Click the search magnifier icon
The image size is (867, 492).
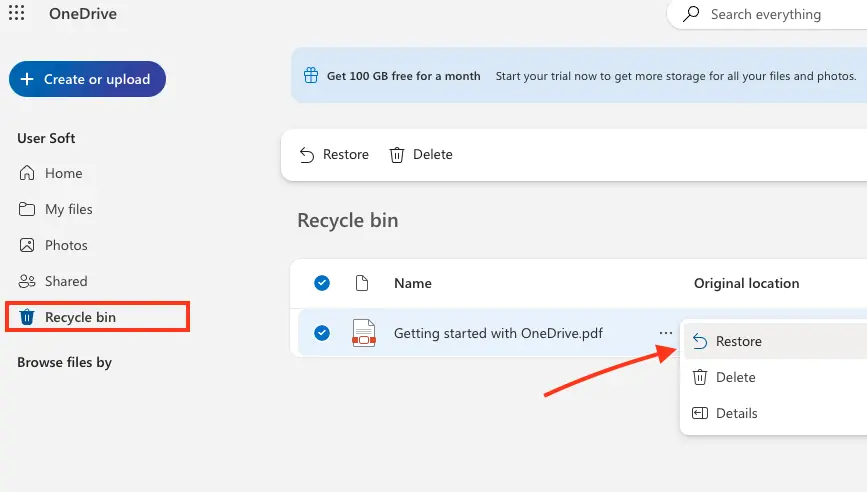click(x=691, y=14)
